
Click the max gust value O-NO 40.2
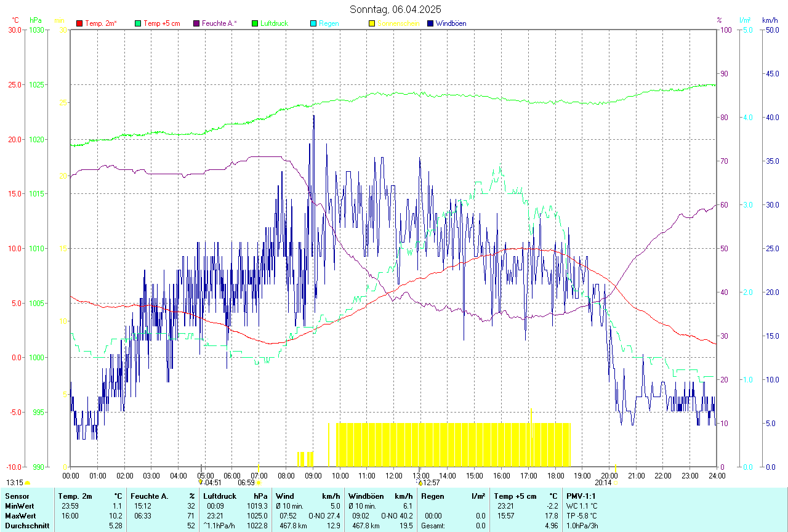click(x=397, y=515)
